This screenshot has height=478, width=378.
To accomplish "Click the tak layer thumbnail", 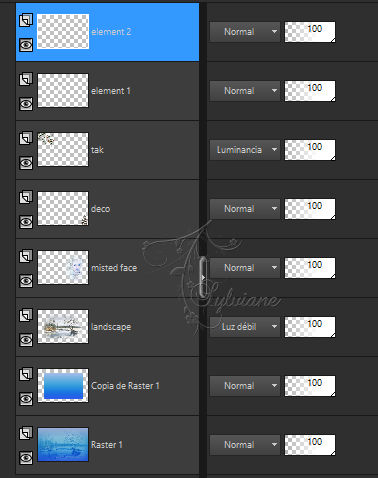I will [x=63, y=150].
